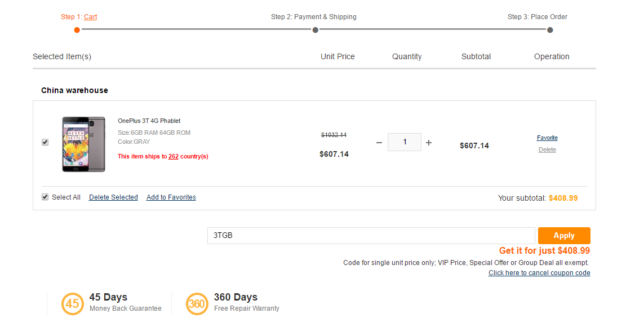
Task: Click the $607.14 unit price
Action: click(334, 154)
